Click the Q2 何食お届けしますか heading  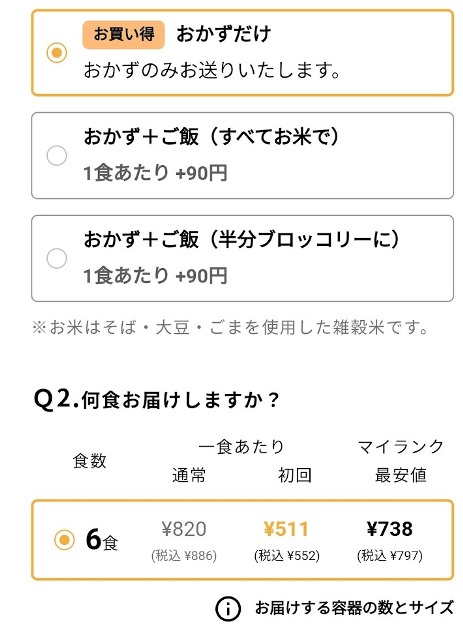156,400
